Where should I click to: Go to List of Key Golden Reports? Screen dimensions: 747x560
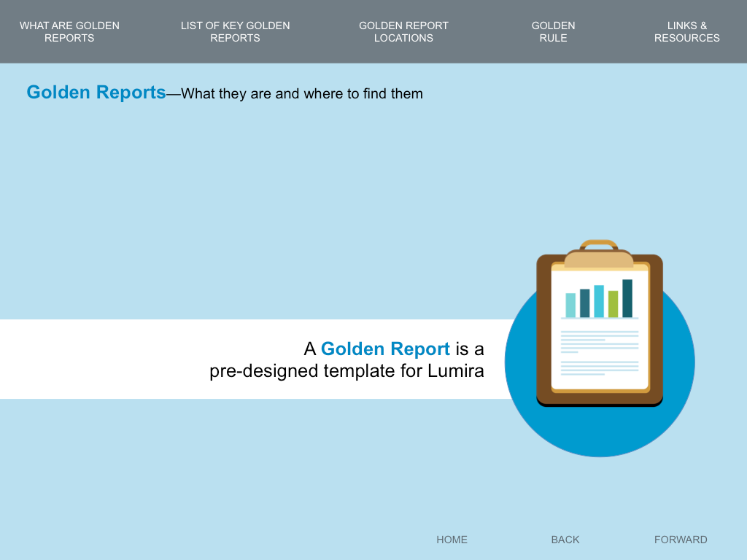coord(236,32)
